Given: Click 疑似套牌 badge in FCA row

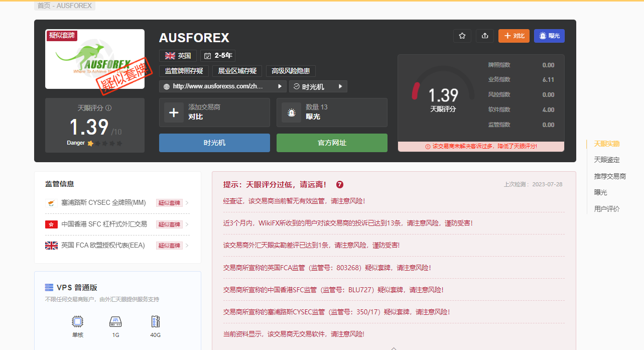Looking at the screenshot, I should coord(169,246).
